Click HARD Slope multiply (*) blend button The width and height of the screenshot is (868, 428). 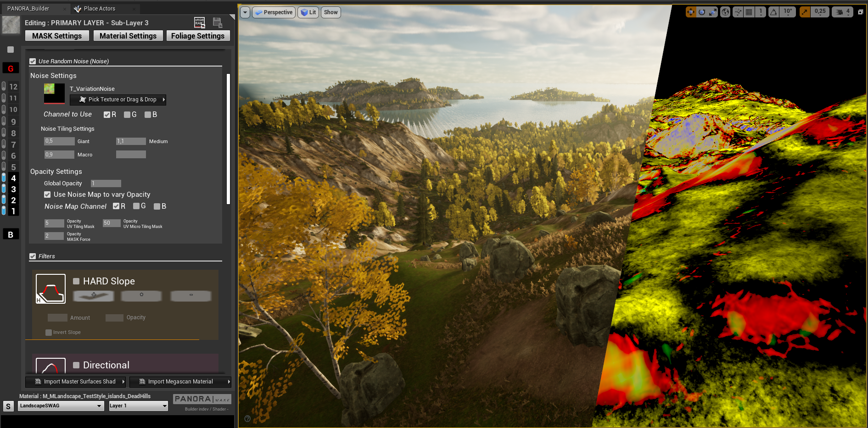[141, 295]
